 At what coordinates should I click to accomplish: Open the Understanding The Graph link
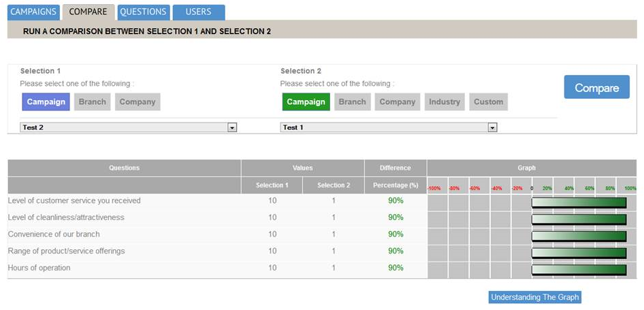[535, 298]
